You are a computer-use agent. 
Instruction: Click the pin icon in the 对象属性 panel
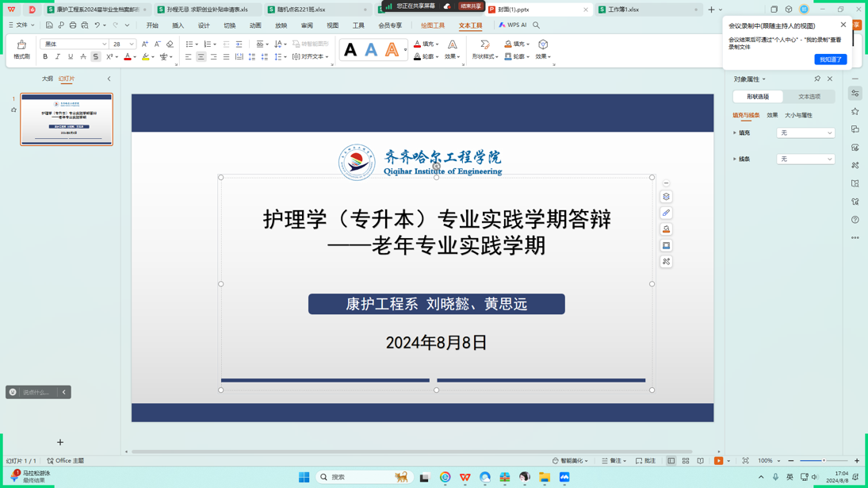817,79
